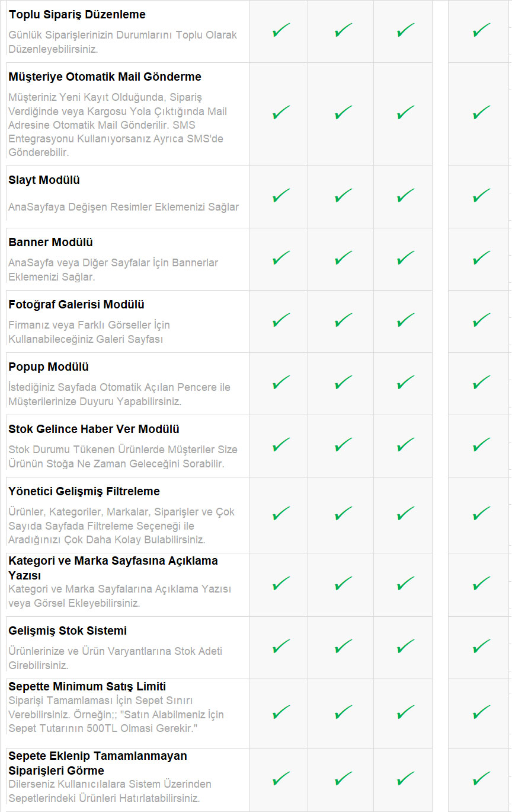
Task: Click second column checkmark for Müşteriye Otomatik Mail Gönderme
Action: coord(343,113)
